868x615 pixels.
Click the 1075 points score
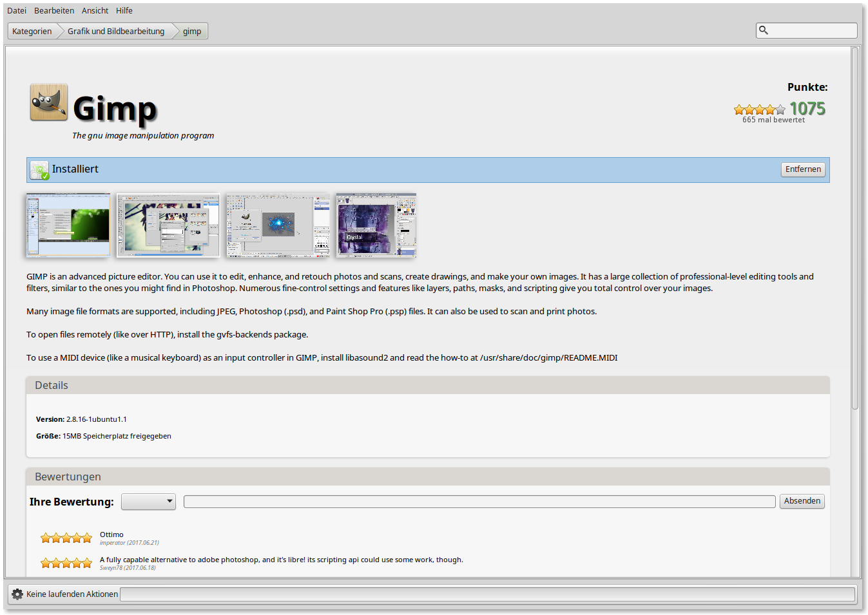coord(807,108)
